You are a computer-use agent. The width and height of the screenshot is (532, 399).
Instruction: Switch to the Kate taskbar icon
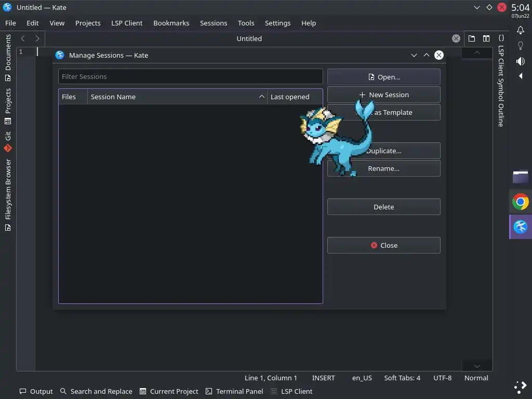(x=521, y=227)
